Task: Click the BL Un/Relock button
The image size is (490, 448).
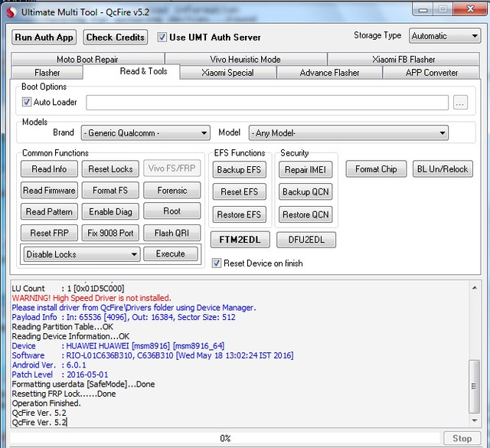Action: 443,169
